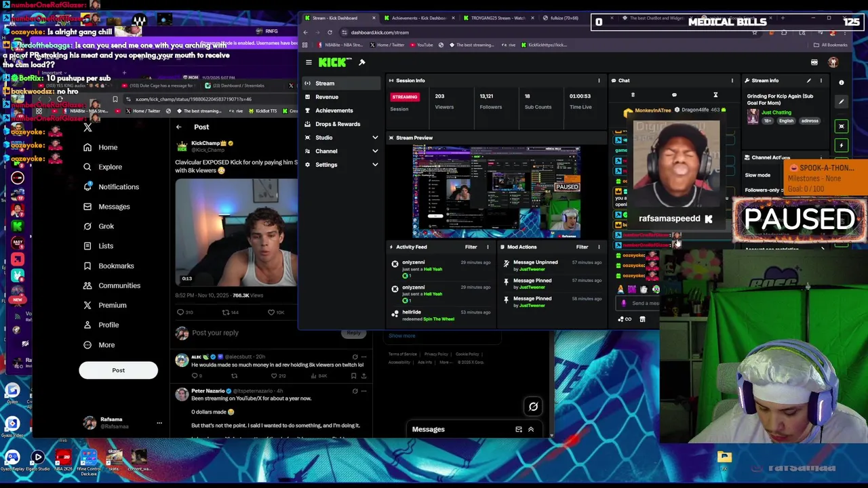Click the X back arrow beside Post

pos(178,127)
